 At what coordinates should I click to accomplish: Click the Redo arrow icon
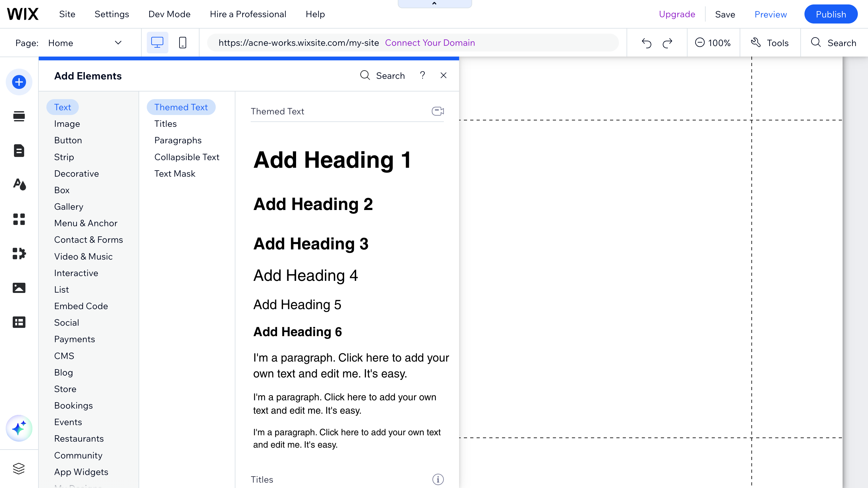pos(668,43)
